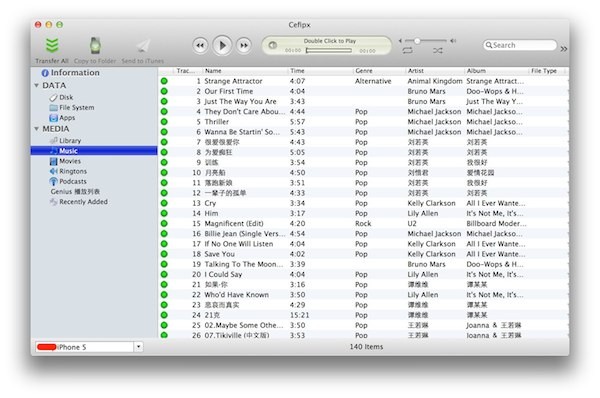
Task: Click 'Animal Kingdom' artist cell
Action: tap(435, 81)
